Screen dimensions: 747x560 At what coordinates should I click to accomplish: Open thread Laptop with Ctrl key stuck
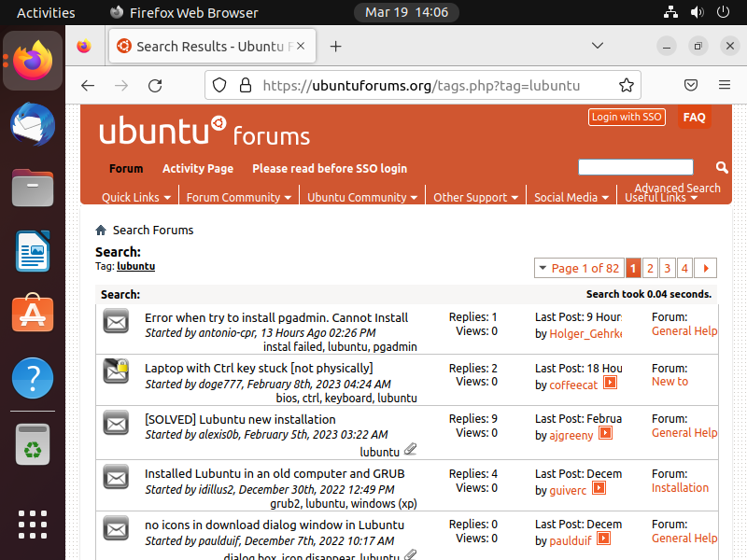click(x=259, y=368)
